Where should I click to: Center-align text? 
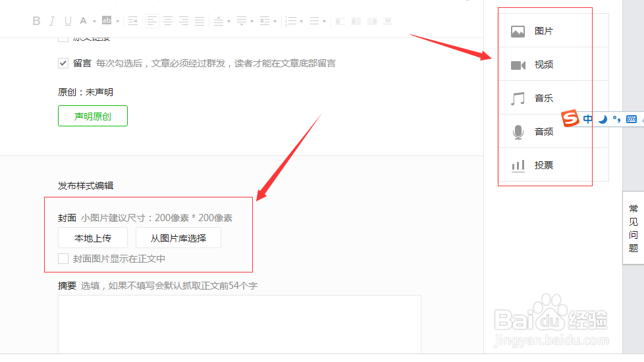(168, 21)
